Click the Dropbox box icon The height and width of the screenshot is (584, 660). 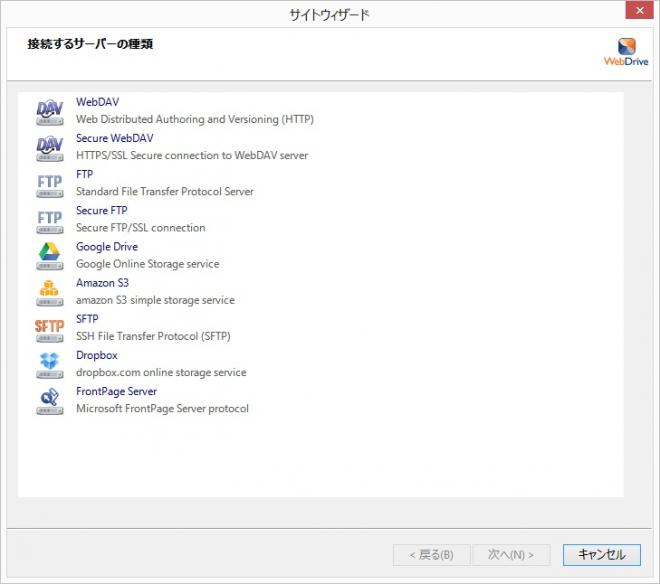click(50, 365)
